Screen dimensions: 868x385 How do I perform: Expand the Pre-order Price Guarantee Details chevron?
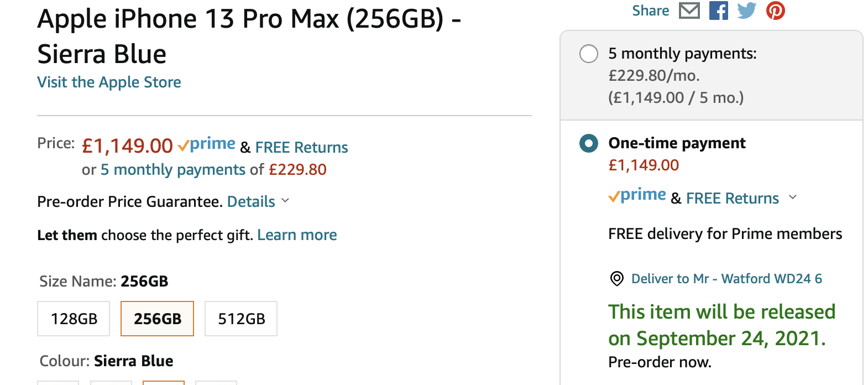[285, 201]
